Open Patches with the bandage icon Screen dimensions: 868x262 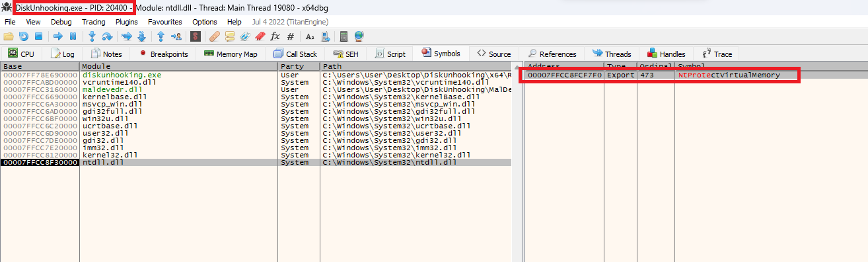[215, 36]
